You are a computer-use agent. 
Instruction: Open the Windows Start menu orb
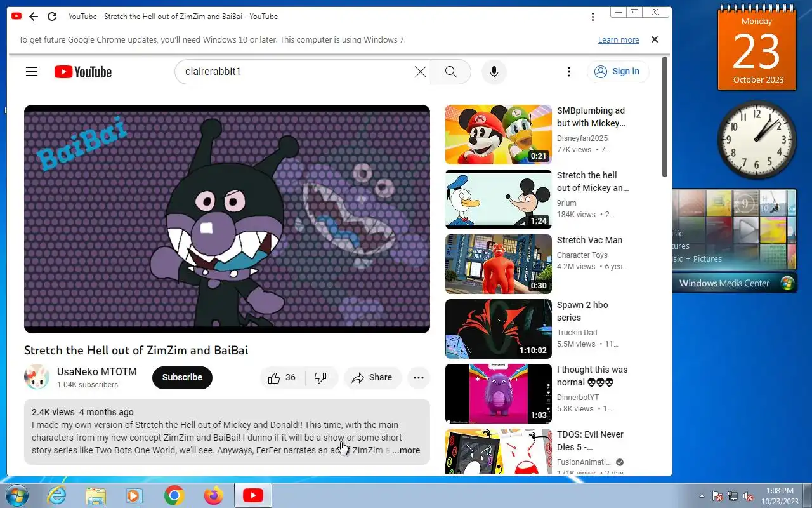(x=16, y=495)
